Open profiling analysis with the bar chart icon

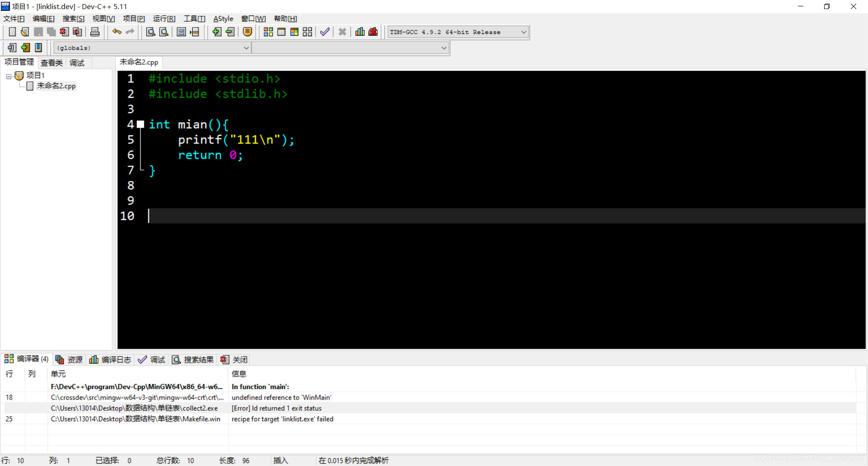(x=359, y=32)
